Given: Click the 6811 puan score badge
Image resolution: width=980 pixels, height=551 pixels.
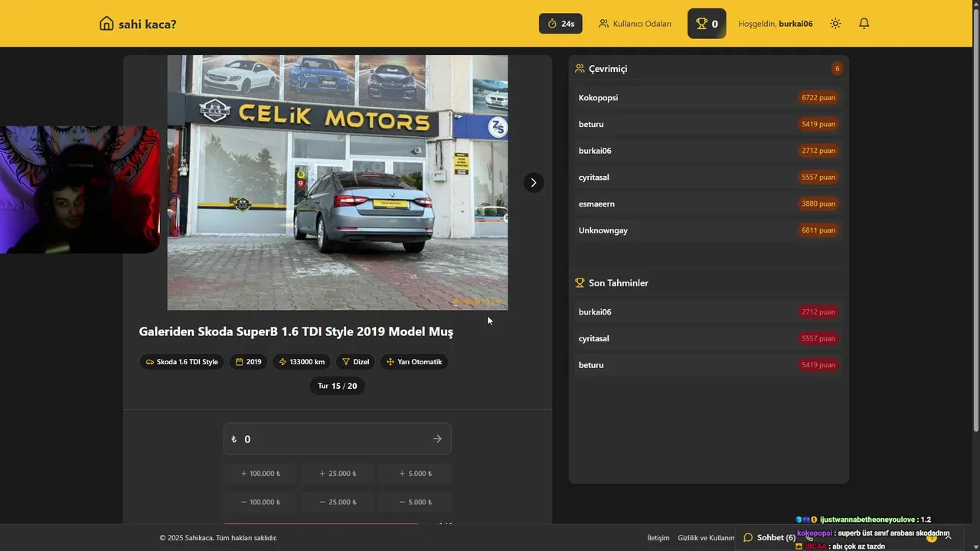Looking at the screenshot, I should pos(818,230).
